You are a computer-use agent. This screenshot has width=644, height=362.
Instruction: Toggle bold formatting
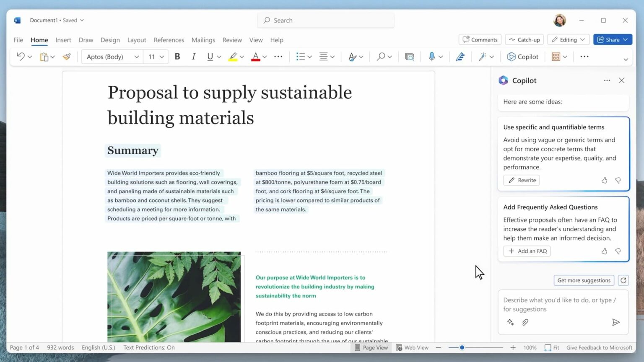177,57
